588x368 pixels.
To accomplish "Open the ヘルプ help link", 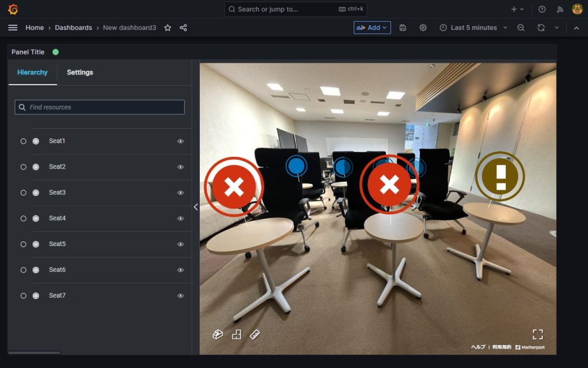I will 478,347.
